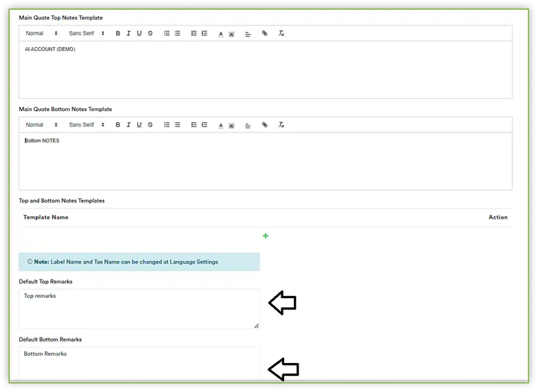Click the info icon in Note banner
Screen dimensions: 538x392
coord(30,262)
